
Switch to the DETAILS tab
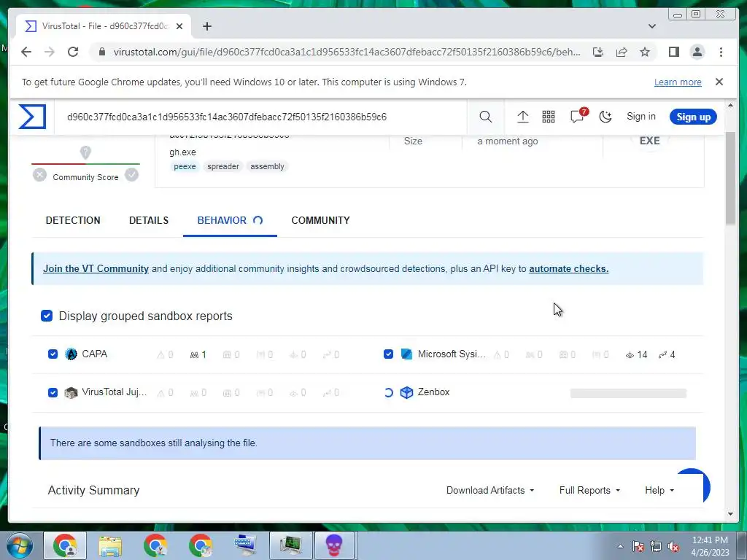149,220
